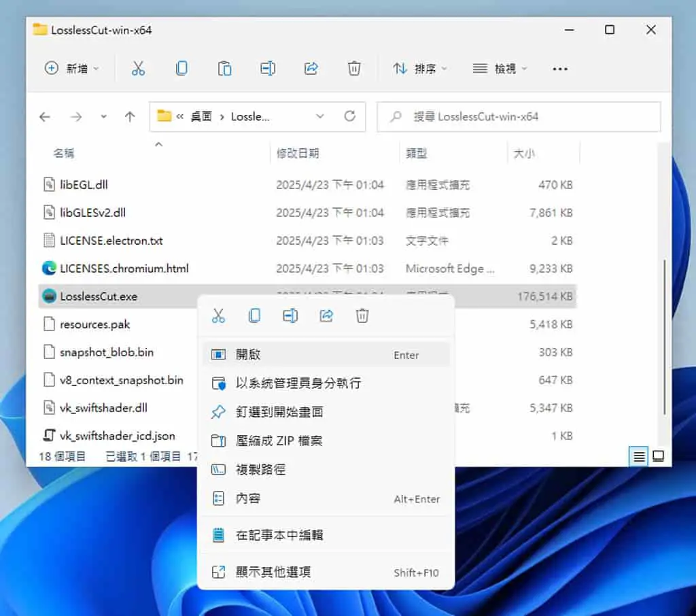Click the Cut icon in the Explorer toolbar
This screenshot has width=696, height=616.
[138, 69]
